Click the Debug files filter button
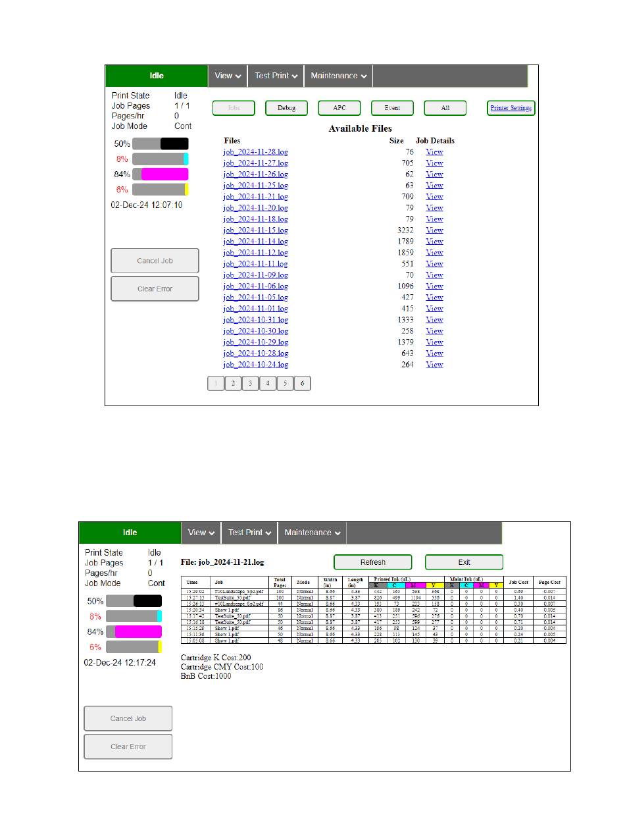Image resolution: width=625 pixels, height=840 pixels. [286, 108]
